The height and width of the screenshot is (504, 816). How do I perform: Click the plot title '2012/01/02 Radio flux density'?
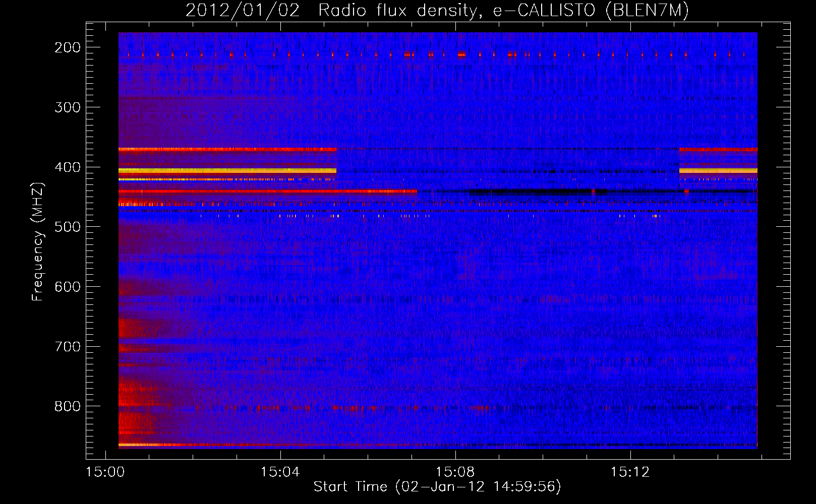(437, 11)
